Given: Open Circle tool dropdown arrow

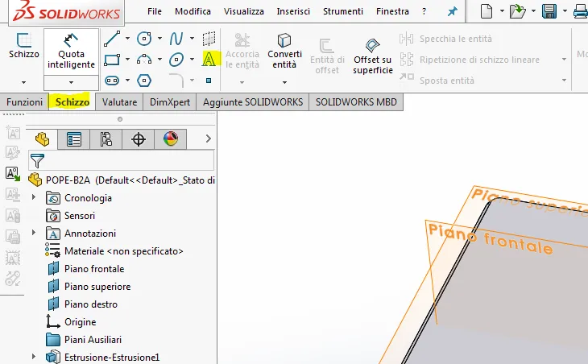Looking at the screenshot, I should tap(159, 38).
